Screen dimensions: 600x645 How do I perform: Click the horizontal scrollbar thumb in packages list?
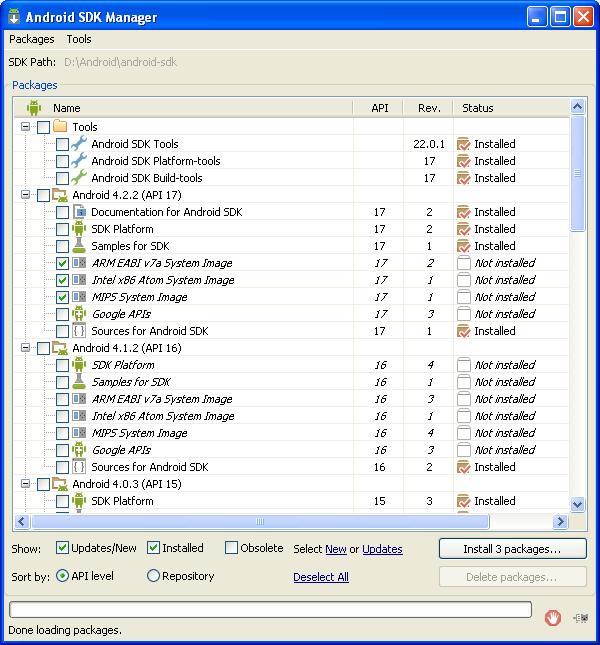point(260,522)
